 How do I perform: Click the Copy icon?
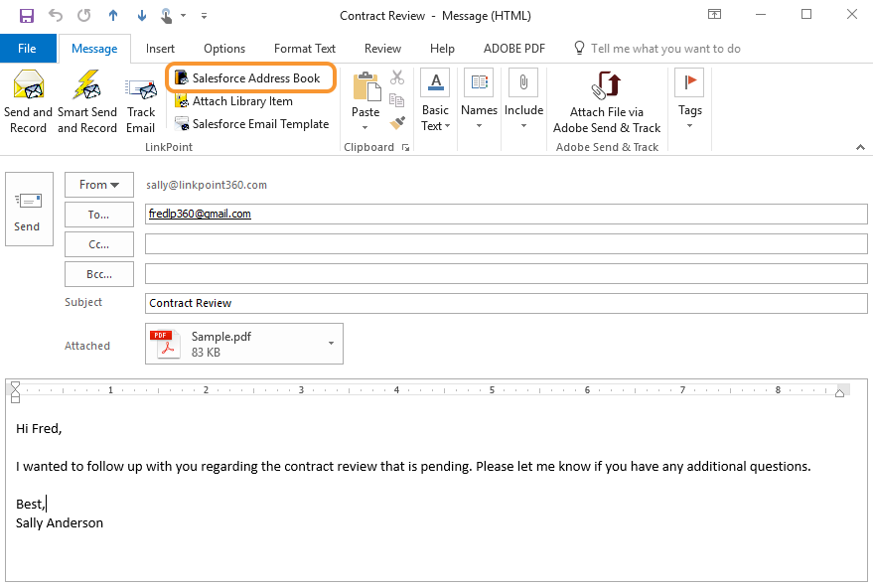point(397,100)
